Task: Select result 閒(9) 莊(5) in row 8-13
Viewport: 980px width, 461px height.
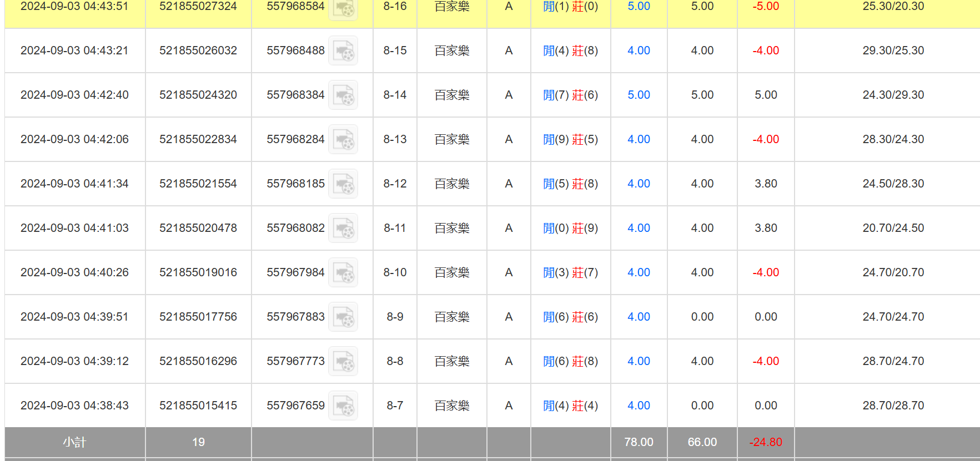Action: click(x=570, y=139)
